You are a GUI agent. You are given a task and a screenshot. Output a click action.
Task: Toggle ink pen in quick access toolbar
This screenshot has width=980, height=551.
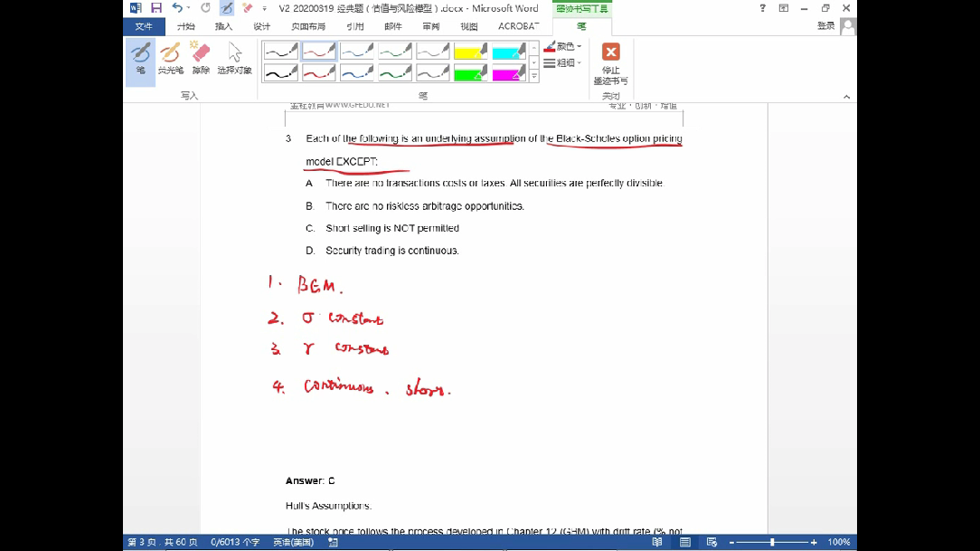pos(227,8)
